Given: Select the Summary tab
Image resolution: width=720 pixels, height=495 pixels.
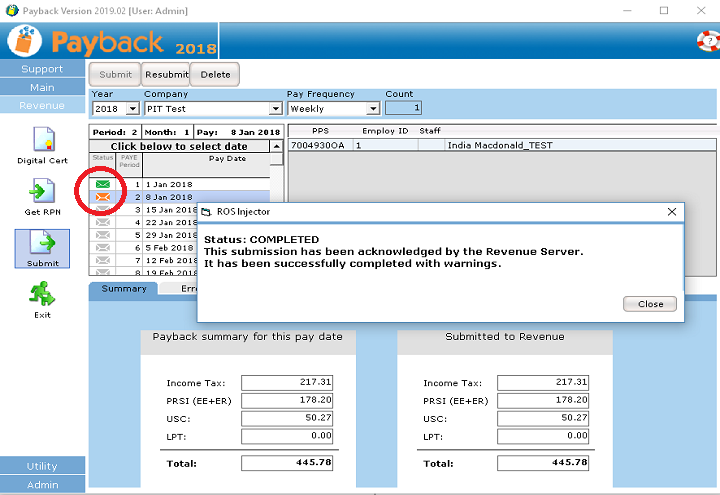Looking at the screenshot, I should click(125, 289).
